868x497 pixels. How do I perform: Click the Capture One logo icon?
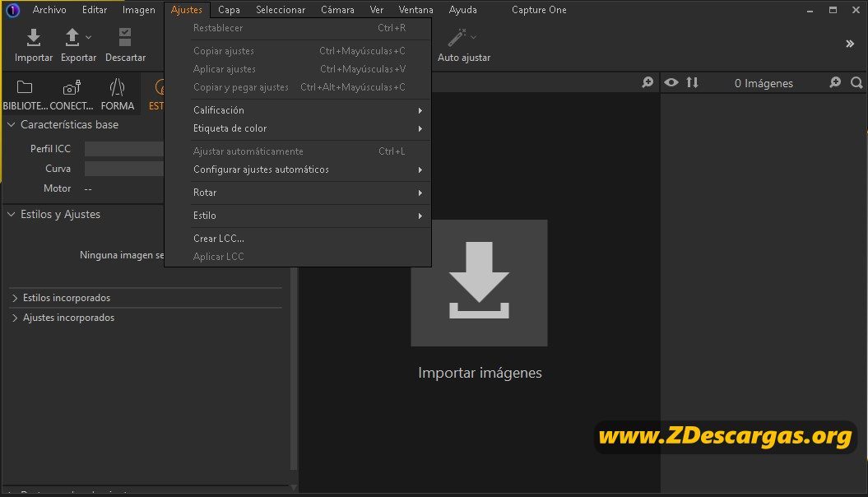(x=12, y=10)
